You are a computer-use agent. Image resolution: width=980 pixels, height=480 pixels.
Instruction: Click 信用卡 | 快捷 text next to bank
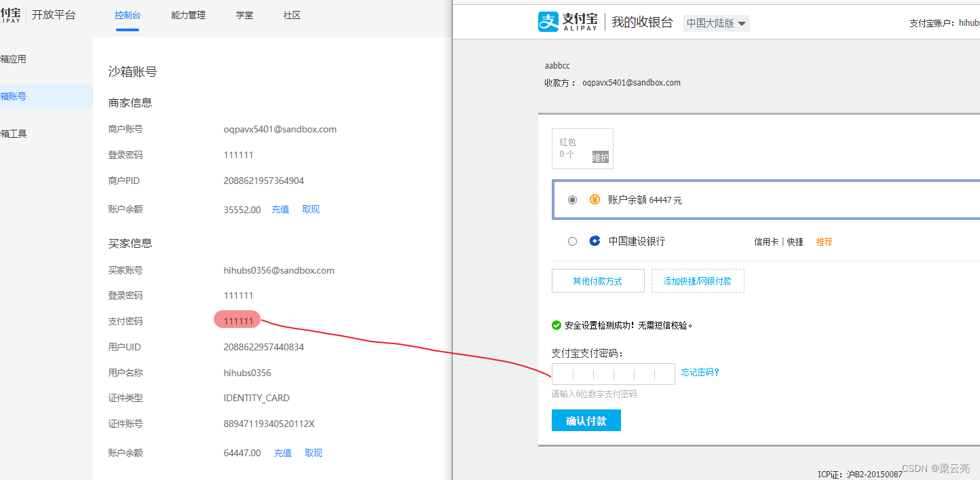tap(779, 242)
